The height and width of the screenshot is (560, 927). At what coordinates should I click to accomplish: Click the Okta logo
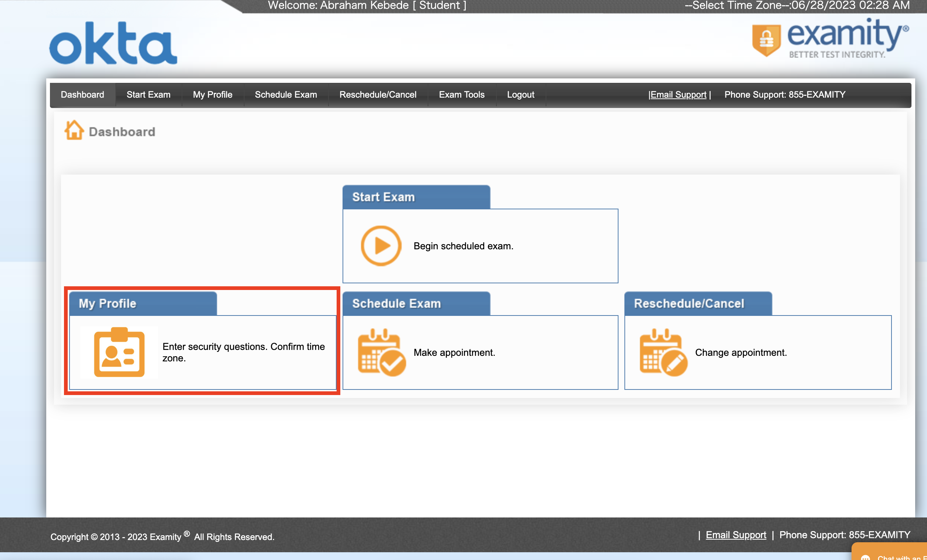pyautogui.click(x=113, y=43)
